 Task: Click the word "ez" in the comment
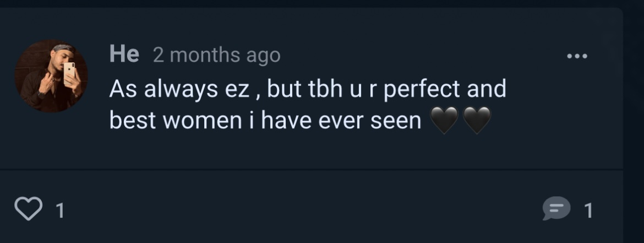(x=236, y=89)
